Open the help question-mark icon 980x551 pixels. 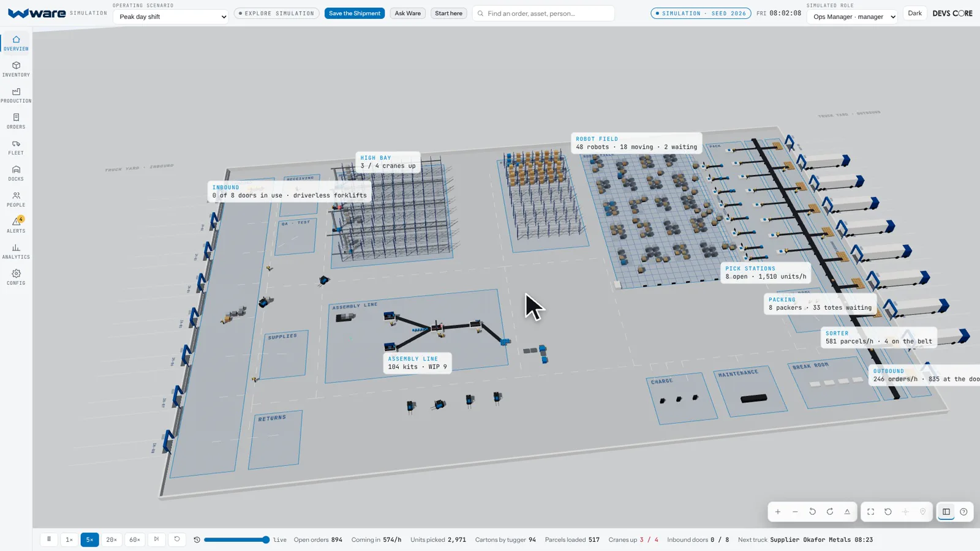[x=963, y=512]
